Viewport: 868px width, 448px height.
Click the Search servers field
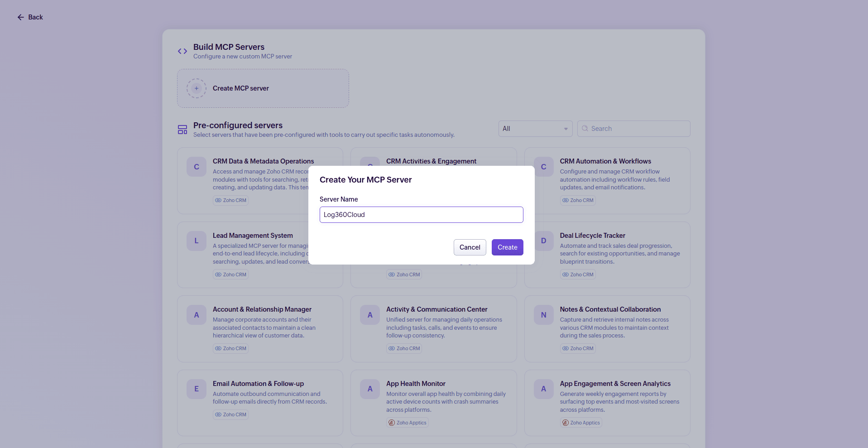(634, 129)
